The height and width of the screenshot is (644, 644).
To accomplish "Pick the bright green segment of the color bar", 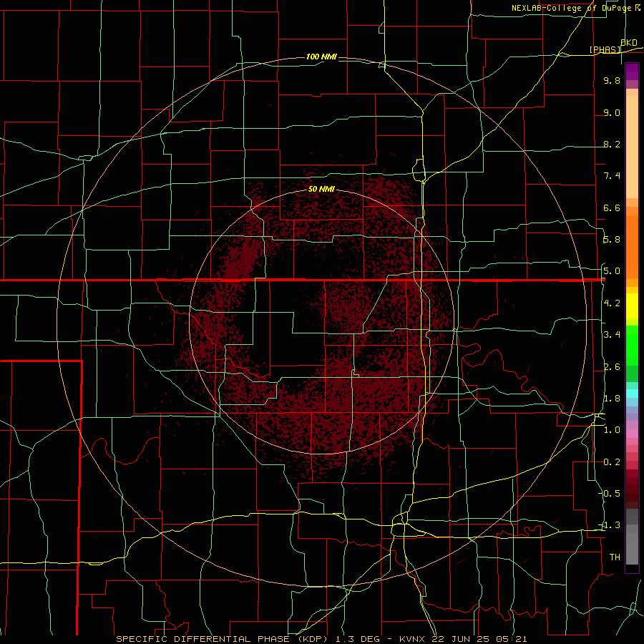I will coord(632,346).
